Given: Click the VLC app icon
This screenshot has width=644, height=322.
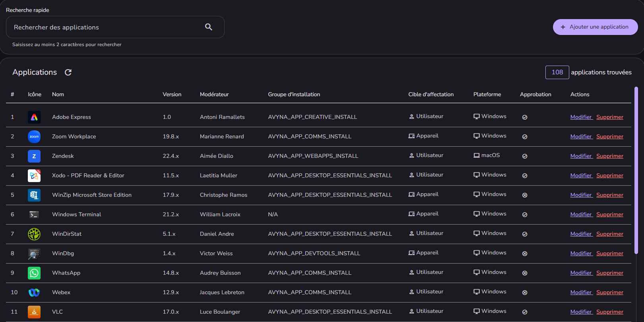Looking at the screenshot, I should tap(34, 312).
